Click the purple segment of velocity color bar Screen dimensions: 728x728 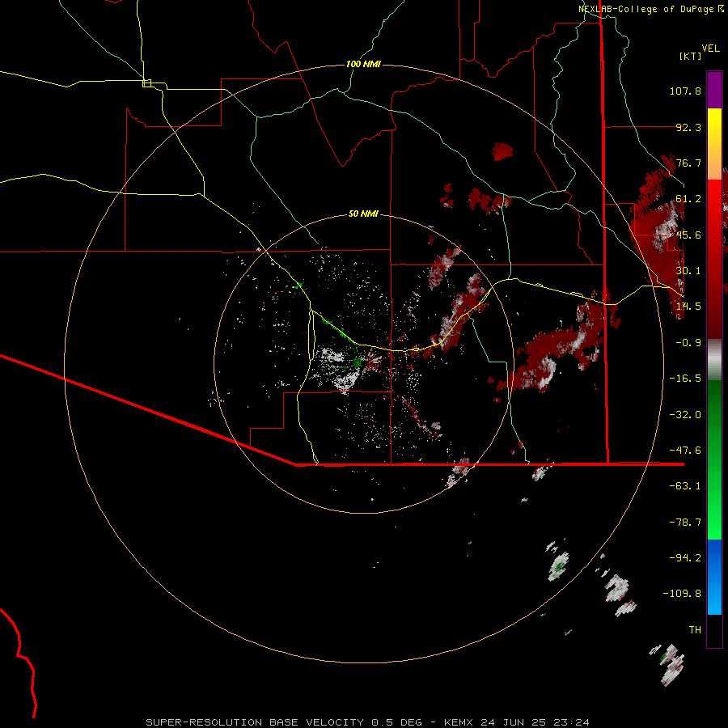(714, 90)
